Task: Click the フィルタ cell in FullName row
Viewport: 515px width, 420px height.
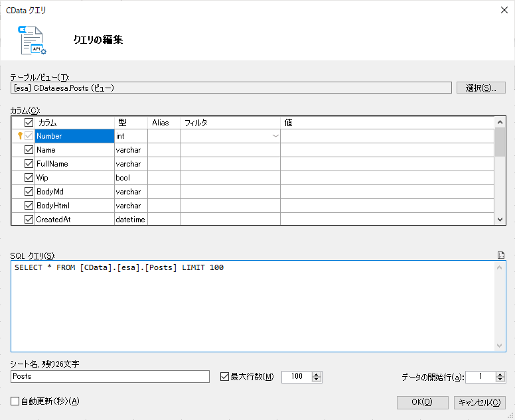Action: 230,163
